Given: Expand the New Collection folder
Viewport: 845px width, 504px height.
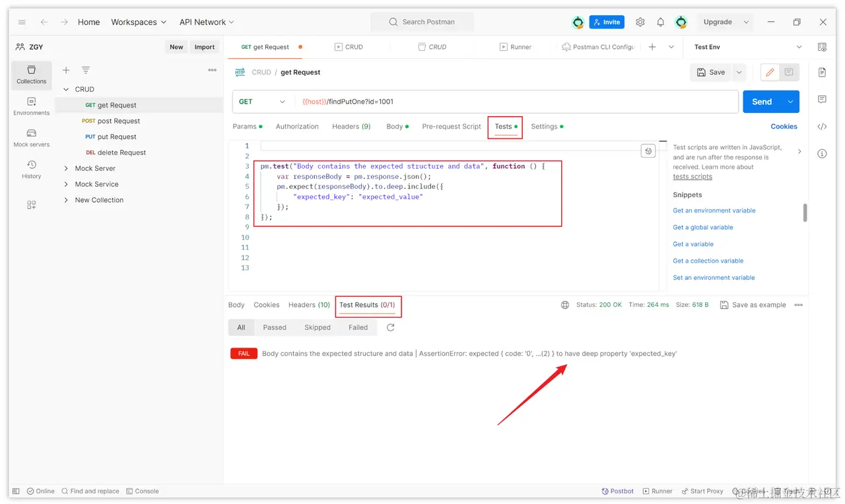Looking at the screenshot, I should pyautogui.click(x=66, y=200).
